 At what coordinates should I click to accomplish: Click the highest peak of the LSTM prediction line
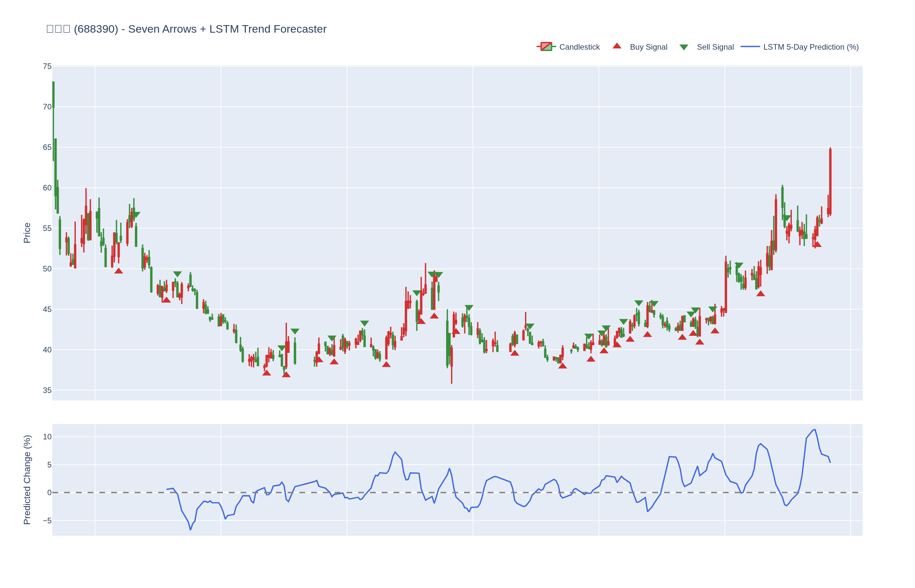[x=815, y=430]
